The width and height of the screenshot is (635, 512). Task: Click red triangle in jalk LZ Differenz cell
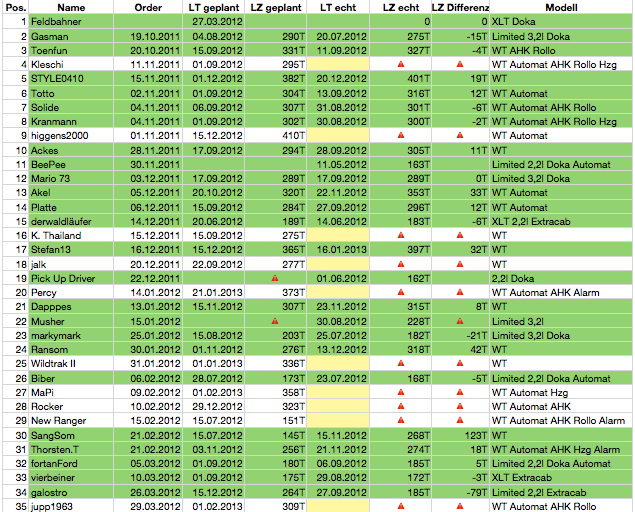[x=460, y=264]
